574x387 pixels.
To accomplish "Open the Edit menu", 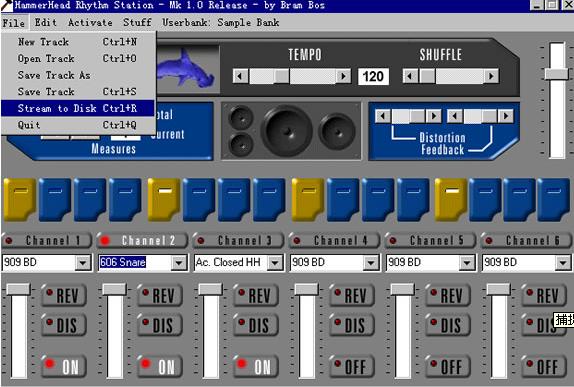I will pyautogui.click(x=46, y=23).
